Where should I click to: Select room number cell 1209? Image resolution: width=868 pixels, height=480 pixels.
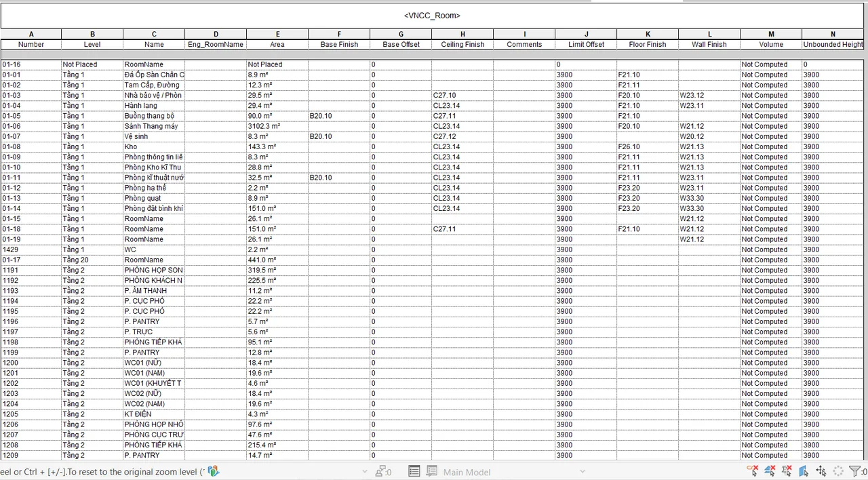pyautogui.click(x=31, y=456)
